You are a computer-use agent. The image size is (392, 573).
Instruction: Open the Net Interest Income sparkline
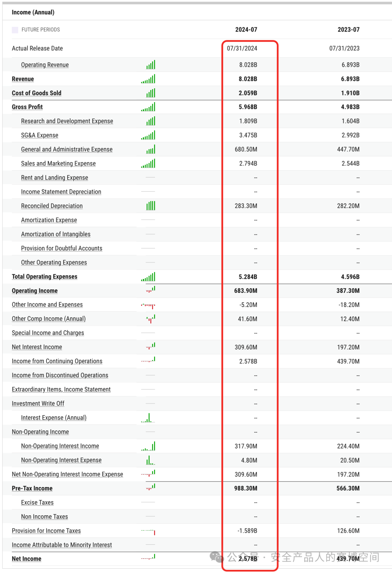151,346
